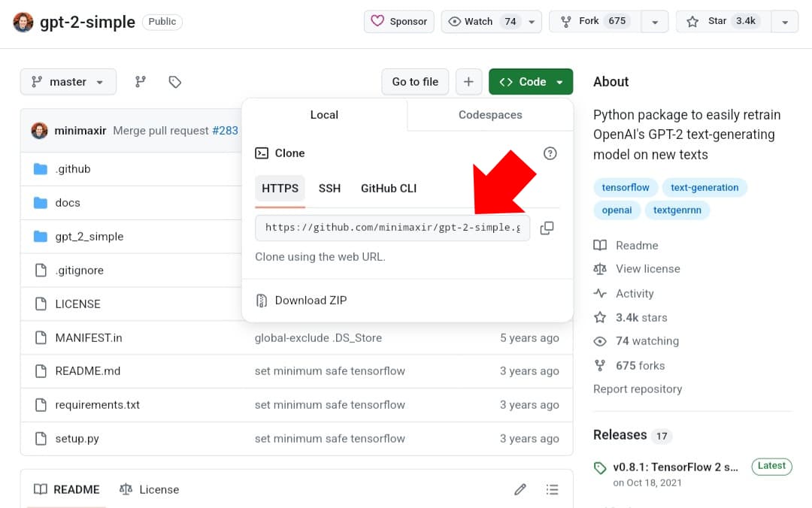The width and height of the screenshot is (812, 508).
Task: Select the SSH clone option
Action: [329, 189]
